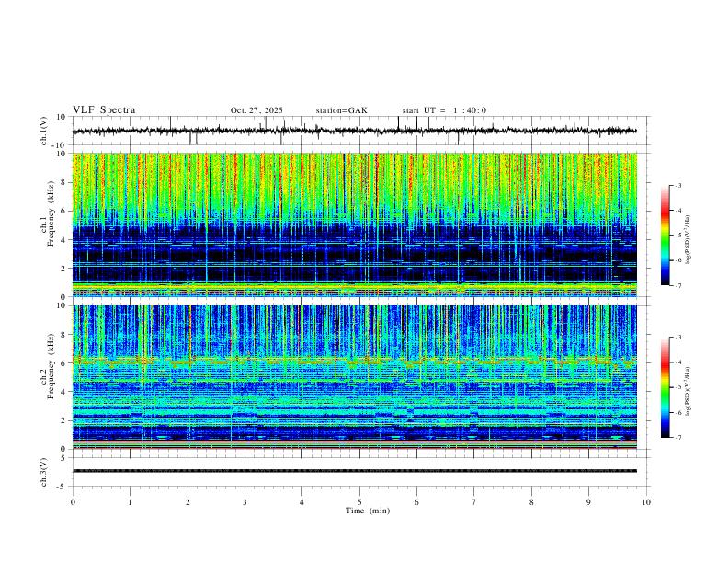The height and width of the screenshot is (563, 728).
Task: Click the ch.1 voltage waveform trace
Action: click(354, 131)
